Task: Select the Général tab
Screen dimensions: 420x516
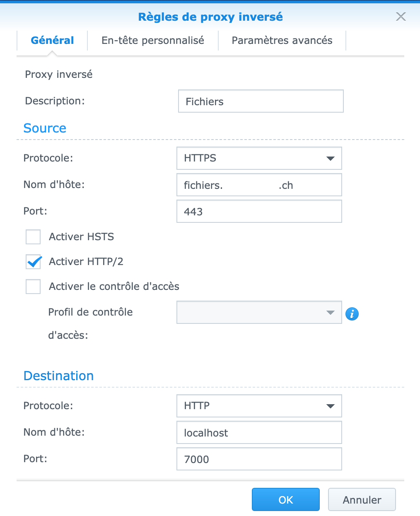Action: point(52,40)
